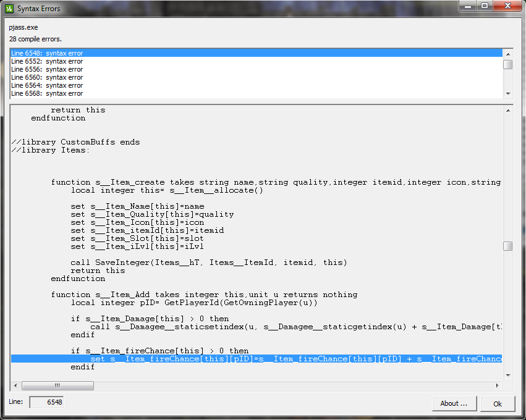Image resolution: width=526 pixels, height=420 pixels.
Task: Click the 'if s__Item_Damage[this] > 0 then' line
Action: tap(150, 319)
